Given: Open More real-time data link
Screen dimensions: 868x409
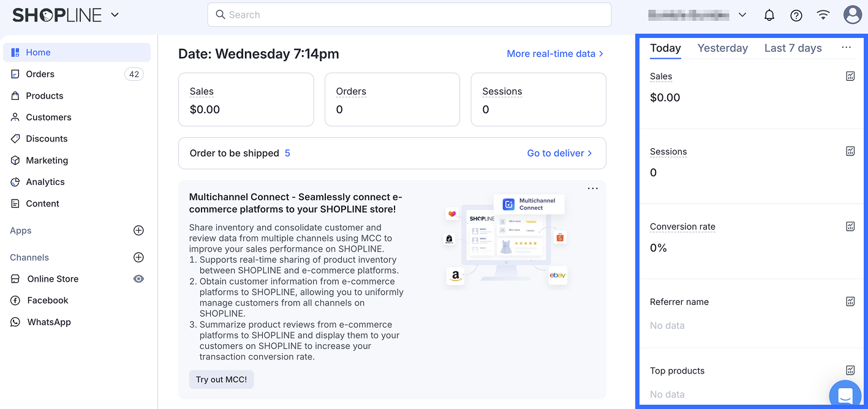Looking at the screenshot, I should pos(555,54).
